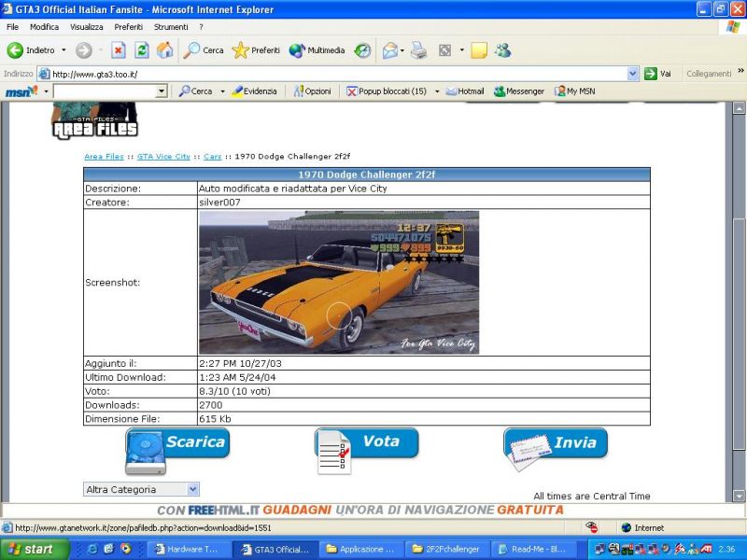This screenshot has width=747, height=560.
Task: Click the mail envelope toolbar icon
Action: tap(389, 50)
